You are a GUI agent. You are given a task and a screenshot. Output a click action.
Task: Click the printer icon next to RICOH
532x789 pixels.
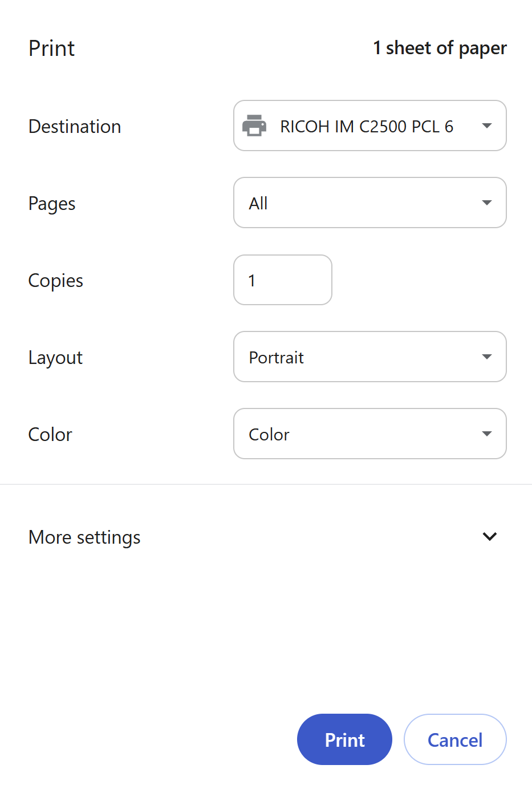pyautogui.click(x=255, y=126)
